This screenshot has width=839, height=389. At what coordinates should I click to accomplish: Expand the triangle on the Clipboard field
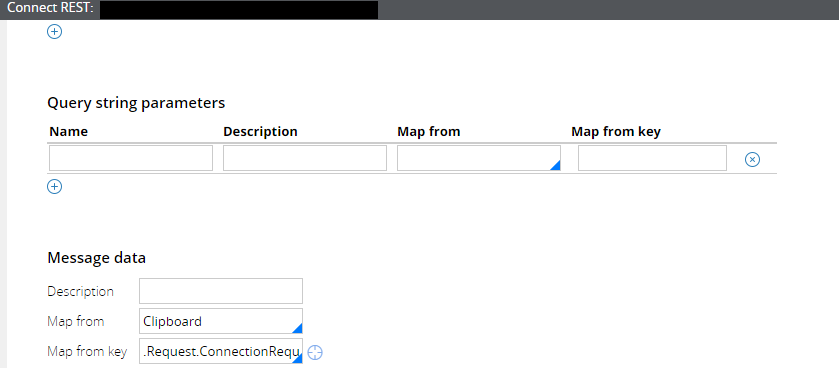coord(297,328)
